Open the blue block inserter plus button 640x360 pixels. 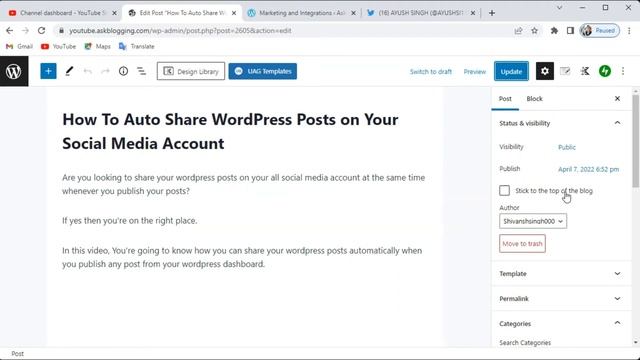click(48, 71)
